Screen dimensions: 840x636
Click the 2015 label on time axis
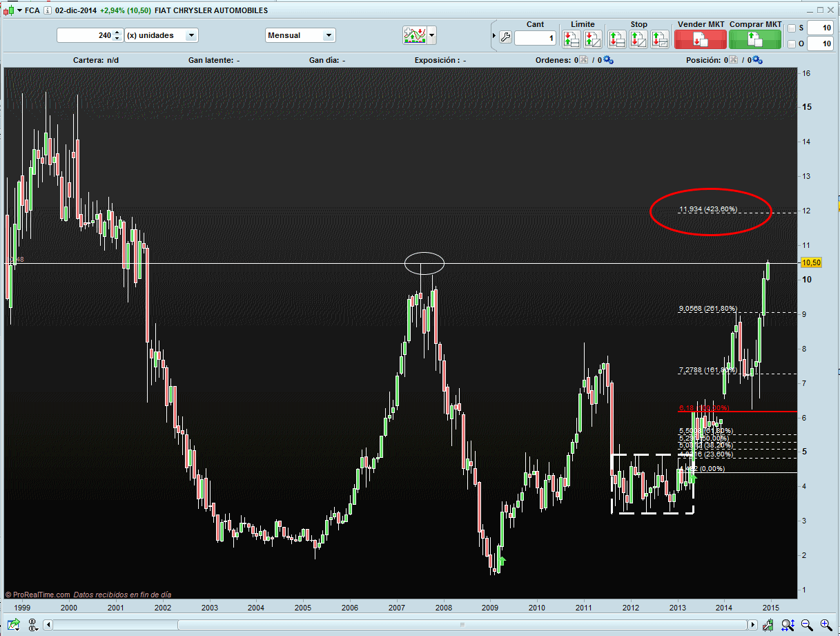point(771,608)
